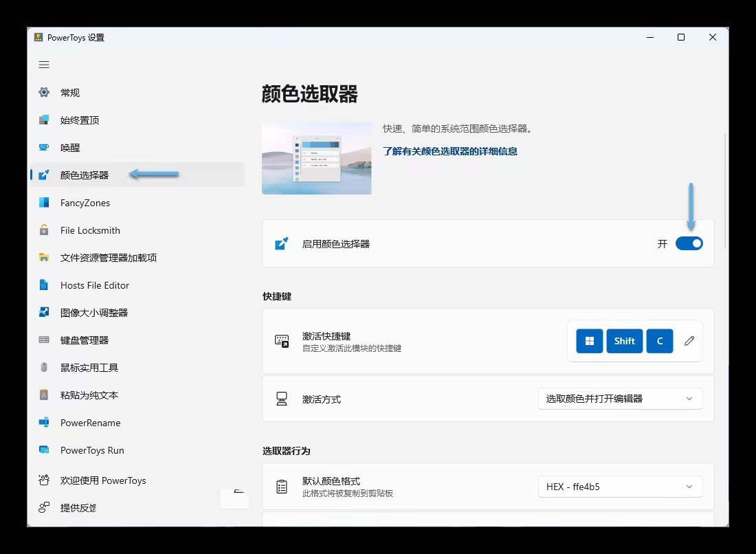This screenshot has width=756, height=554.
Task: Click the PowerRename sidebar icon
Action: [44, 422]
